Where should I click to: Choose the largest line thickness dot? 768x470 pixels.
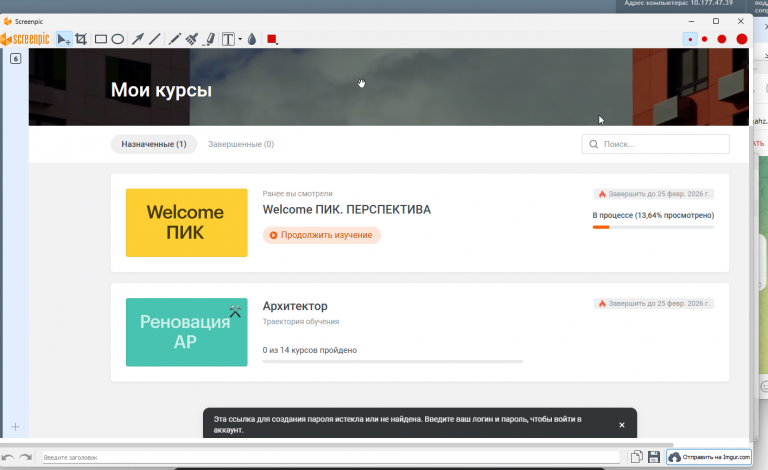742,39
